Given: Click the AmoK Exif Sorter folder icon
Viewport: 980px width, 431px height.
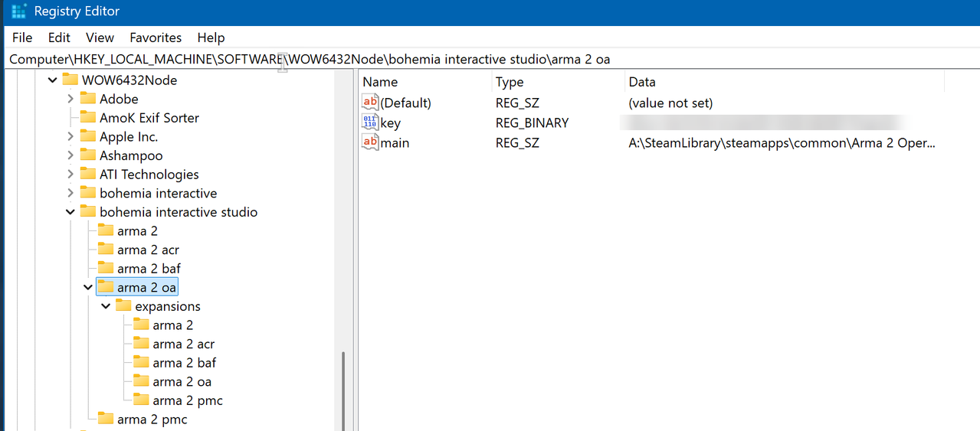Looking at the screenshot, I should [x=87, y=117].
